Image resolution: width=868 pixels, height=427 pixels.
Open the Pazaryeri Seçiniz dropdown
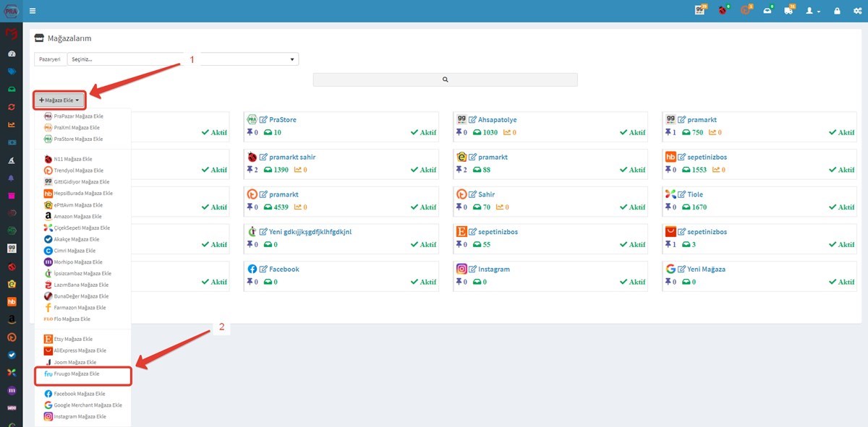[183, 59]
